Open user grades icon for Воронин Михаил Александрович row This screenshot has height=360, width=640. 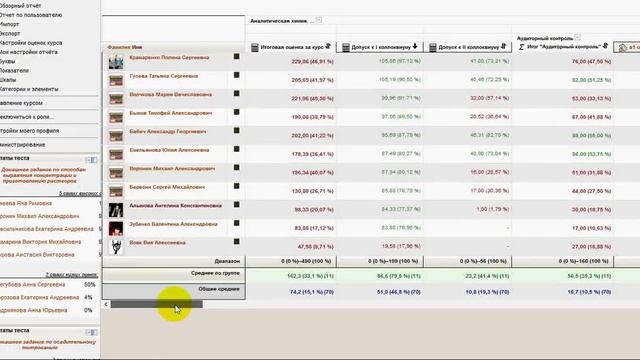236,168
